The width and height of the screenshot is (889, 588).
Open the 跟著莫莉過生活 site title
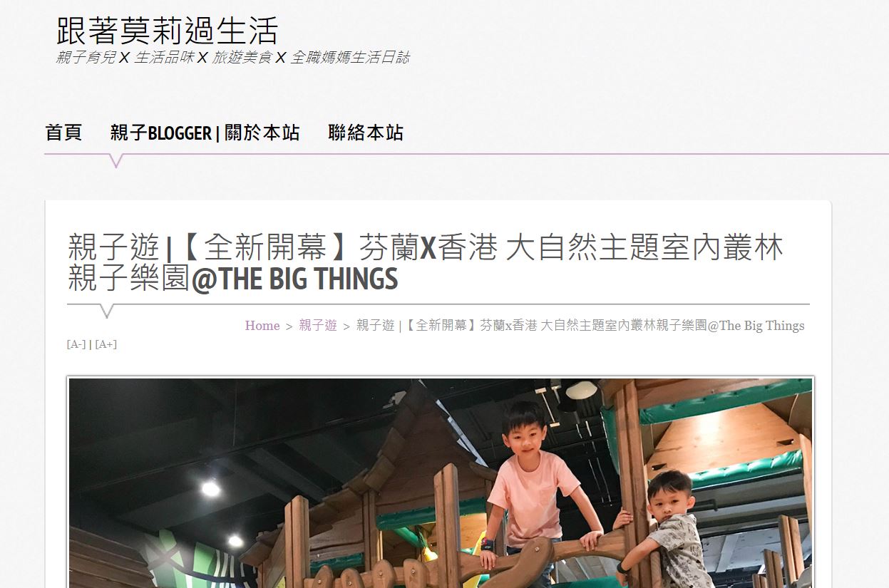167,31
